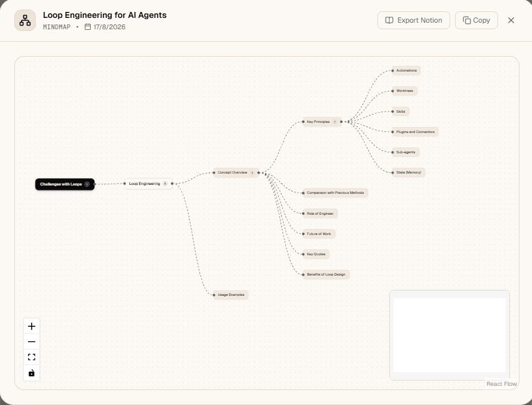Viewport: 532px width, 405px height.
Task: Select the Concept Overview node
Action: click(x=236, y=172)
